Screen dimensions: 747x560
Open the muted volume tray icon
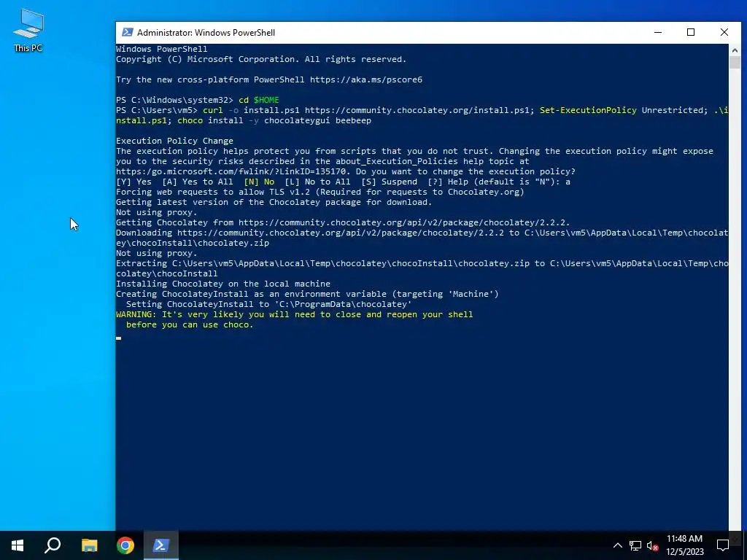(x=653, y=545)
